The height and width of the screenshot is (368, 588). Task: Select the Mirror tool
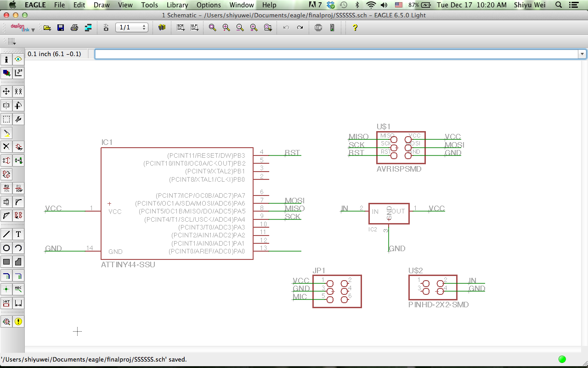[6, 105]
